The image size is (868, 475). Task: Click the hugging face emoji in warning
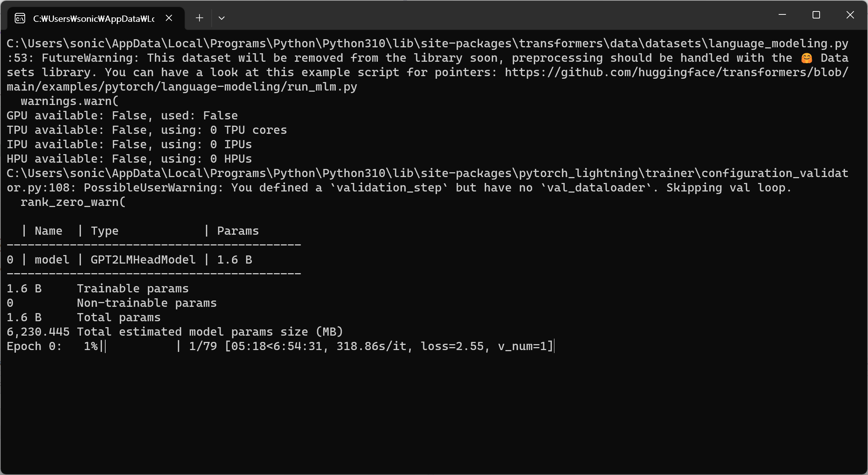coord(806,58)
